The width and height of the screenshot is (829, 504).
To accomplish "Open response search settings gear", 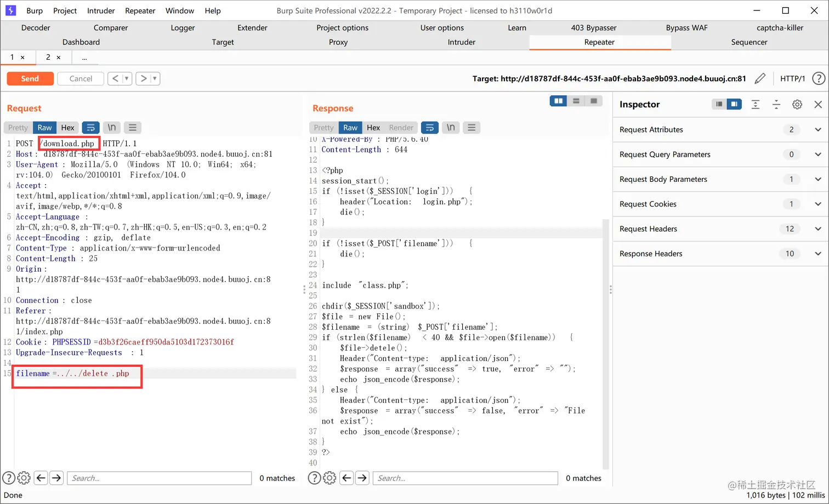I will click(x=330, y=478).
